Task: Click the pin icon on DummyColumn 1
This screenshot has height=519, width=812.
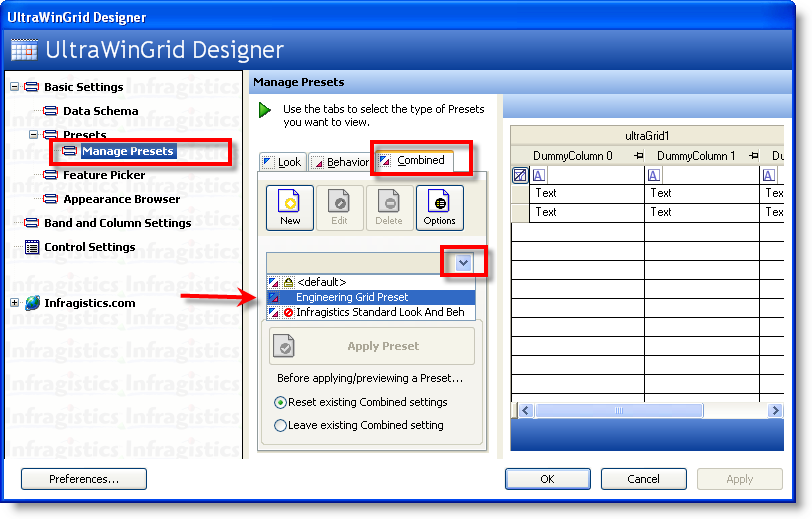Action: (x=753, y=155)
